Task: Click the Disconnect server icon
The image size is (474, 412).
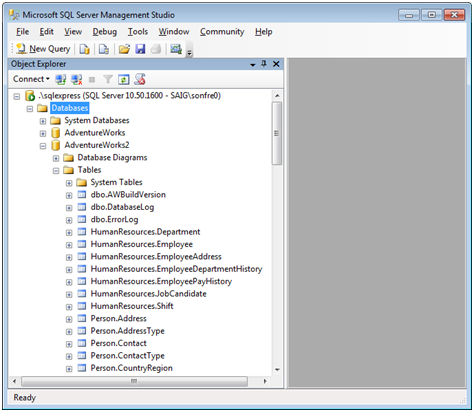Action: (77, 79)
